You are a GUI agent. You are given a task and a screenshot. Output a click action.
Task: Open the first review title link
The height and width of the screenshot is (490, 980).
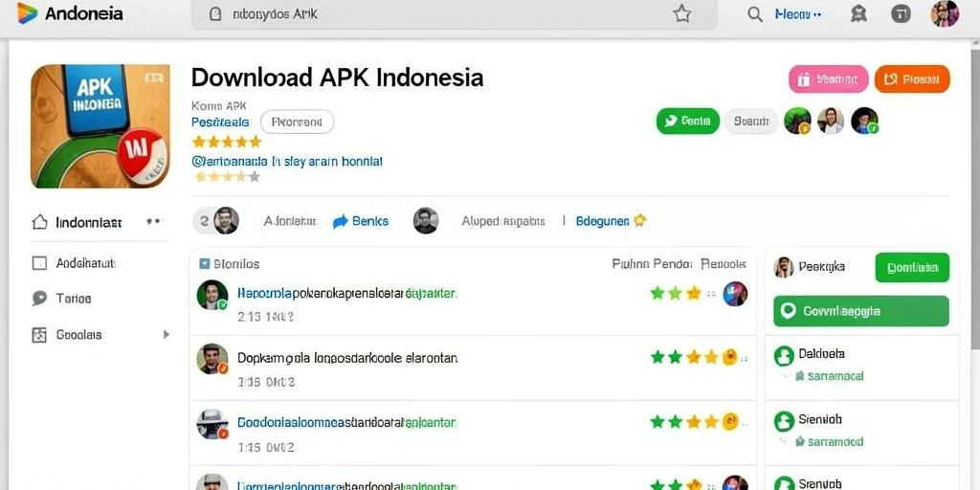[346, 292]
